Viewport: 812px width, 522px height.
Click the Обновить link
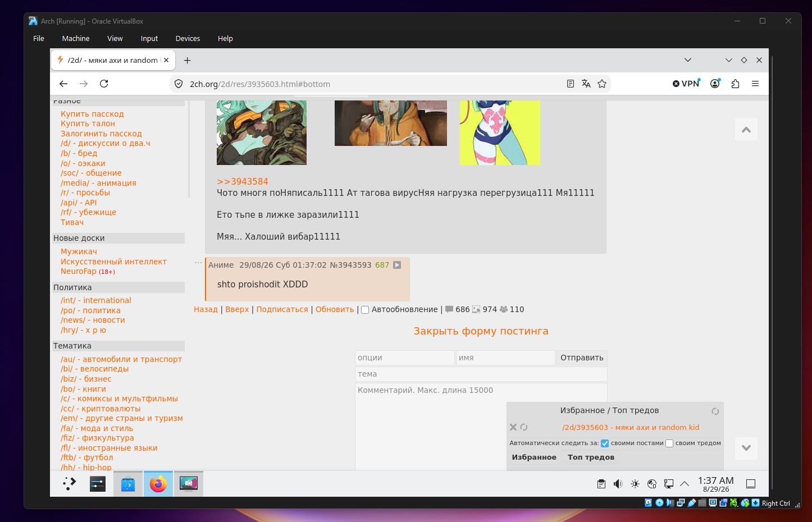click(335, 309)
